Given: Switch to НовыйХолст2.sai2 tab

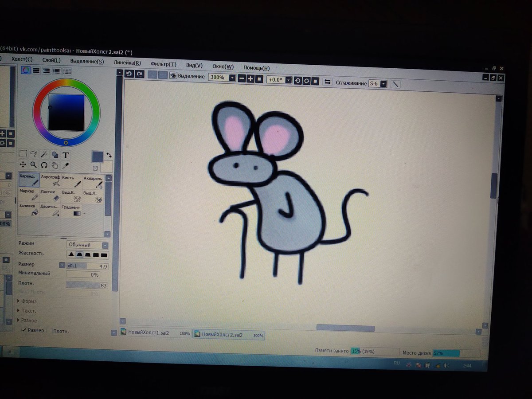Looking at the screenshot, I should coord(229,335).
